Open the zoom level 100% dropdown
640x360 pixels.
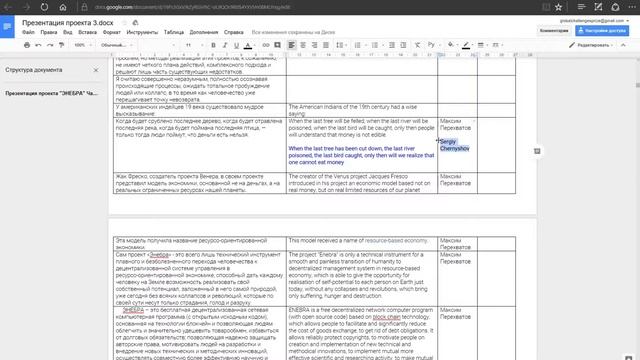coord(83,45)
